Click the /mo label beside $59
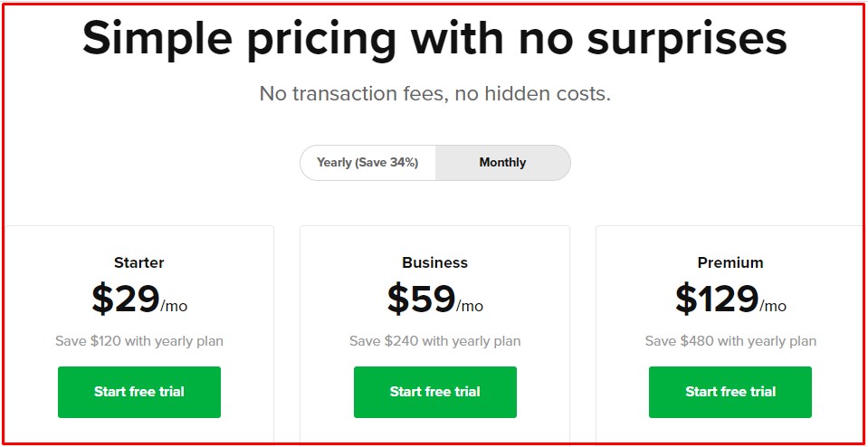Viewport: 868px width, 447px height. pos(470,306)
